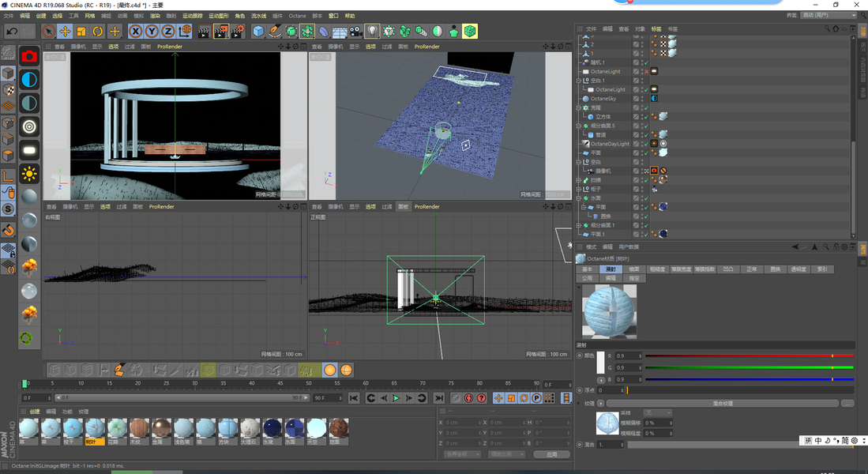Click 创建 in material manager
This screenshot has height=474, width=868.
tap(35, 412)
